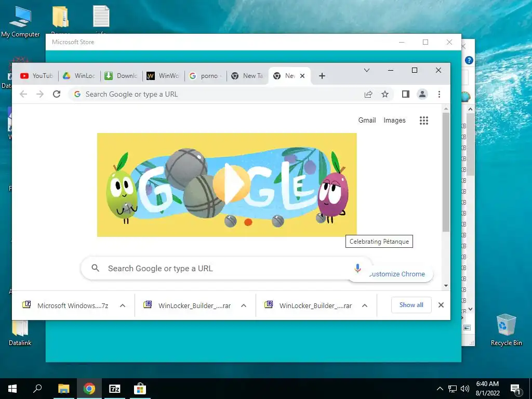Switch to the YouTube tab

pyautogui.click(x=37, y=76)
